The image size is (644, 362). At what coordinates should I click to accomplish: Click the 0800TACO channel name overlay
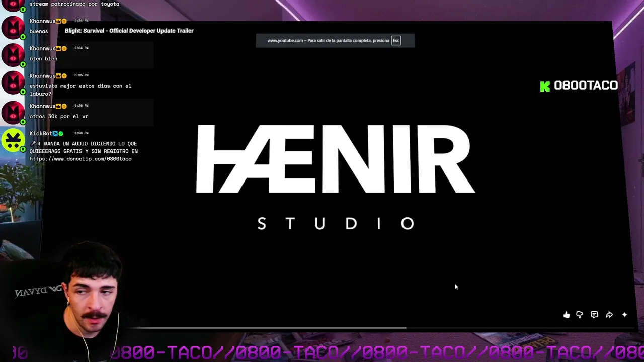click(586, 86)
